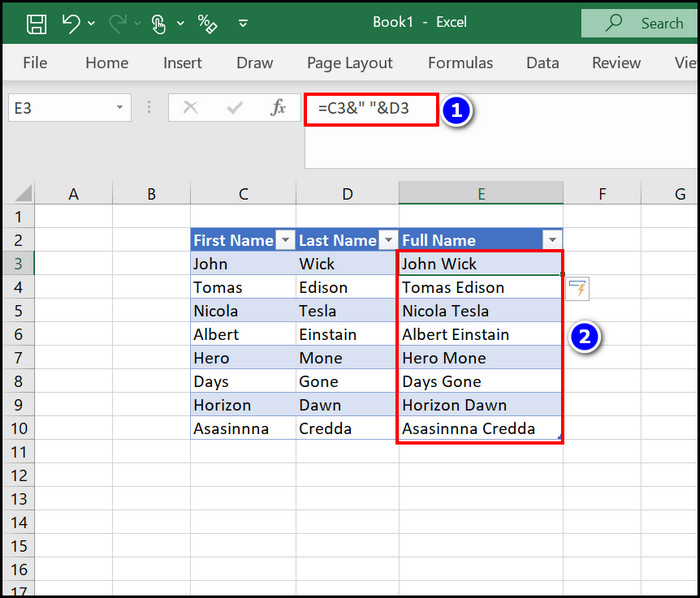
Task: Switch to the Home tab
Action: coord(107,62)
